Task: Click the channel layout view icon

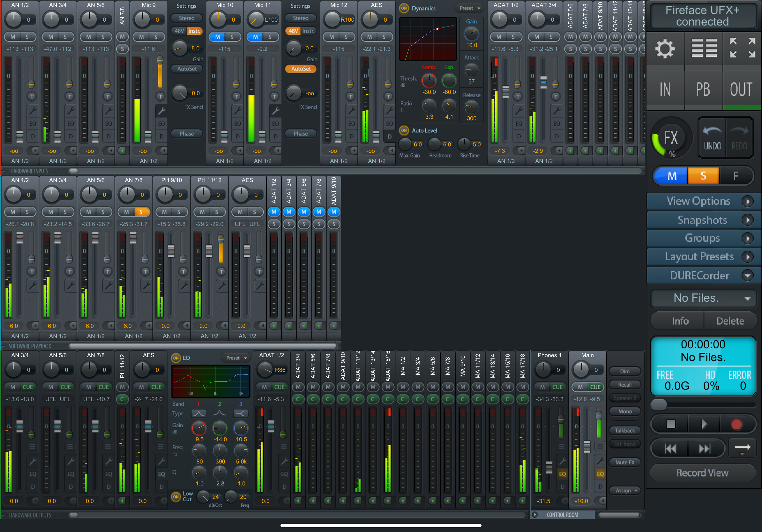Action: (x=704, y=48)
